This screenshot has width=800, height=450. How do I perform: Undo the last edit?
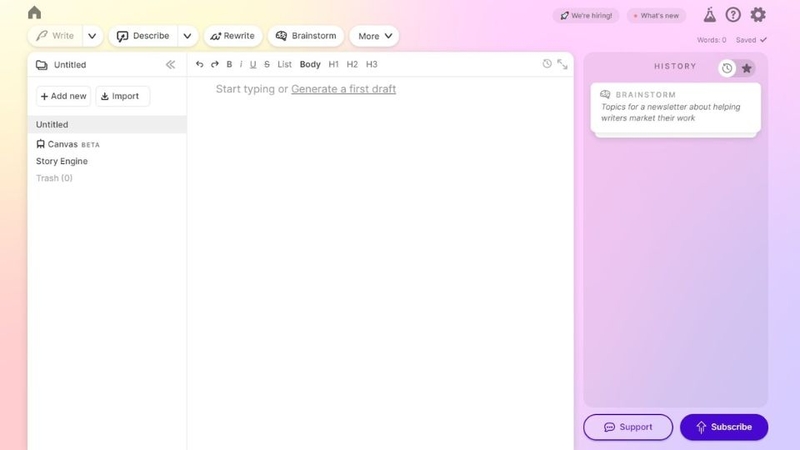coord(199,64)
